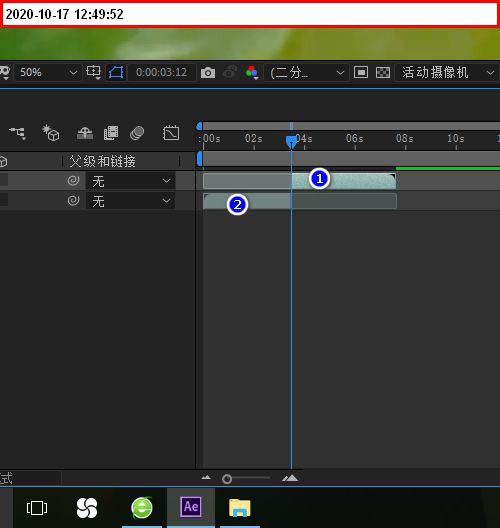Take a snapshot with the camera icon
Image resolution: width=500 pixels, height=528 pixels.
tap(208, 72)
